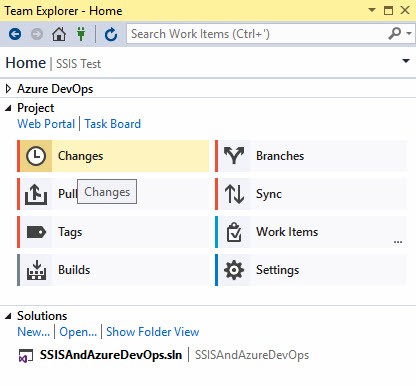Screen dimensions: 416x386
Task: Open the search options dropdown arrow
Action: point(409,34)
